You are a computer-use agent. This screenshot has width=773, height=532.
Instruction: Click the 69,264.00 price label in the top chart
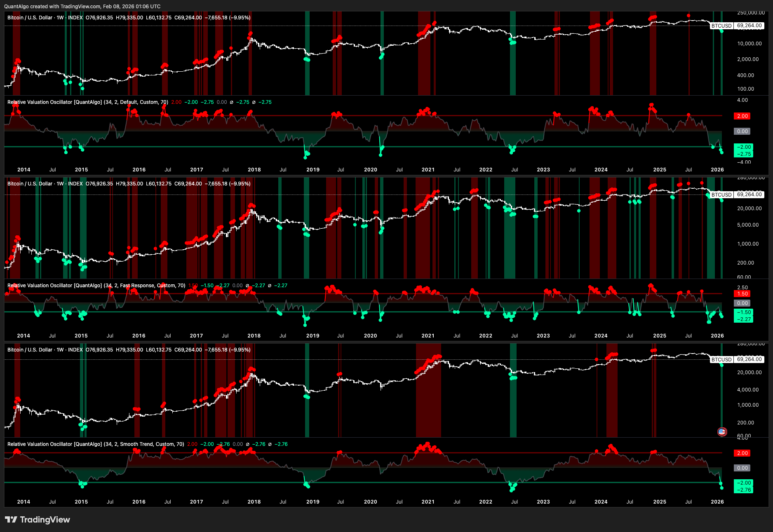pyautogui.click(x=749, y=26)
